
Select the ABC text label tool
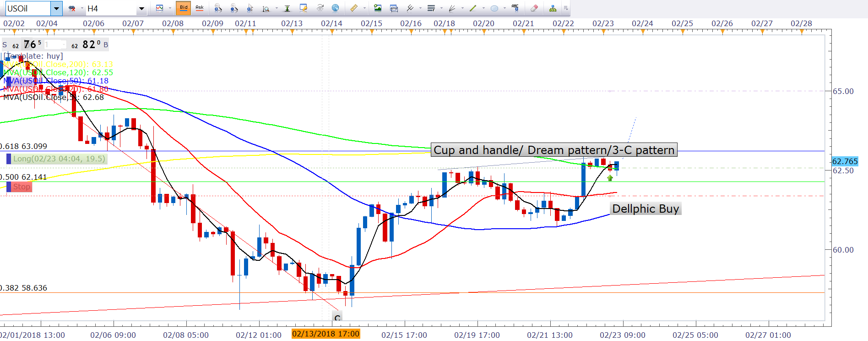tap(515, 8)
